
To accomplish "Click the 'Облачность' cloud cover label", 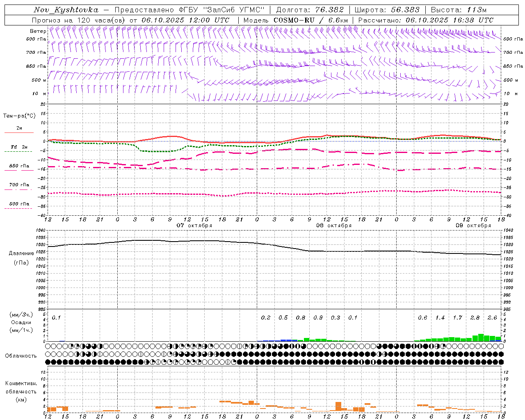I will tap(21, 356).
